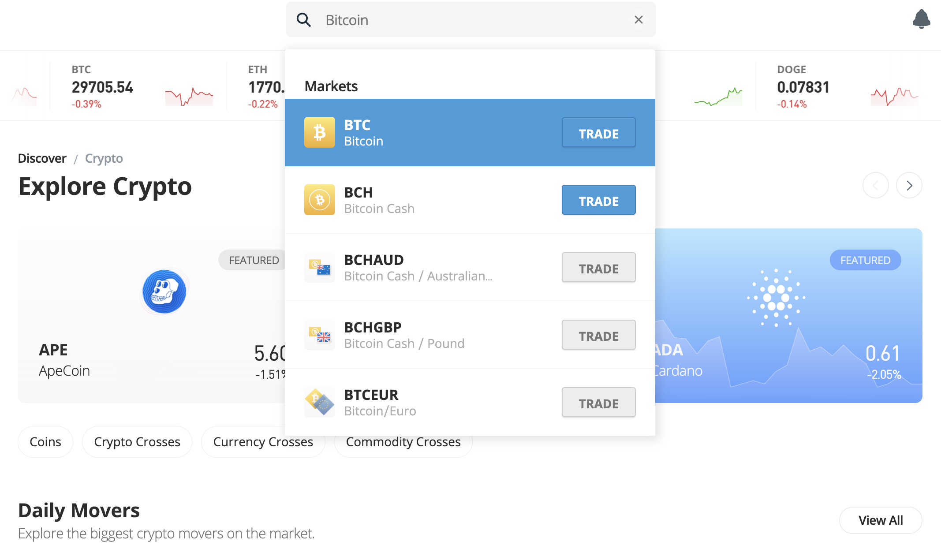Trade BTC Bitcoin
Viewport: 941px width, 560px height.
coord(598,133)
